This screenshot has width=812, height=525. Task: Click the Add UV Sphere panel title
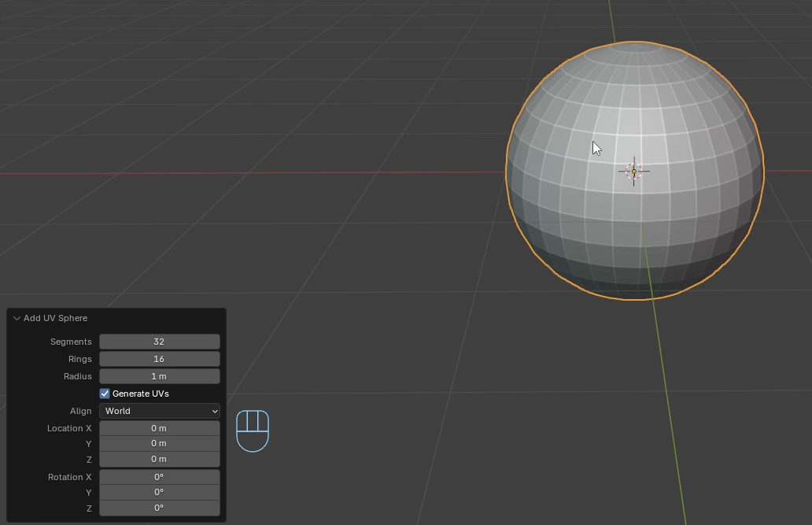point(55,318)
